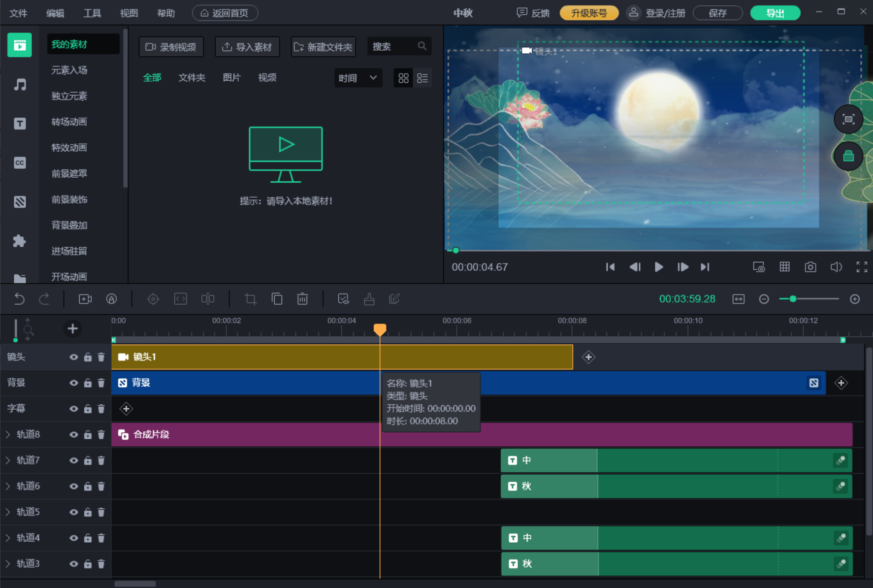Open the 视图 menu

pos(129,13)
